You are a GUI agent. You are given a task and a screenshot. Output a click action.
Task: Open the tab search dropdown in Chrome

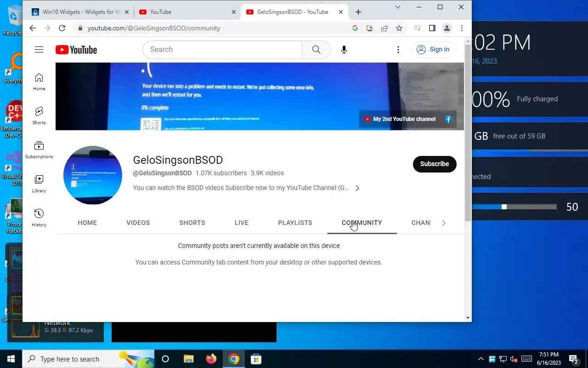398,7
